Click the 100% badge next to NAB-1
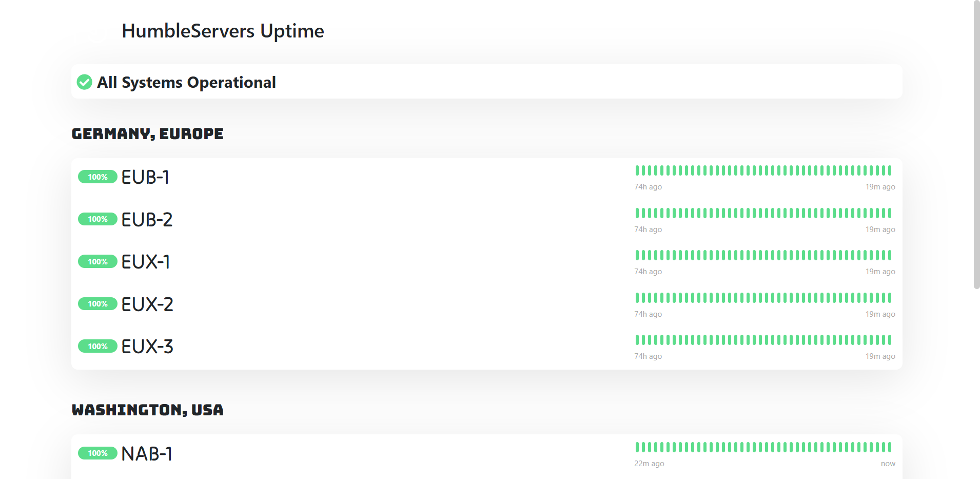Viewport: 980px width, 479px height. coord(97,453)
